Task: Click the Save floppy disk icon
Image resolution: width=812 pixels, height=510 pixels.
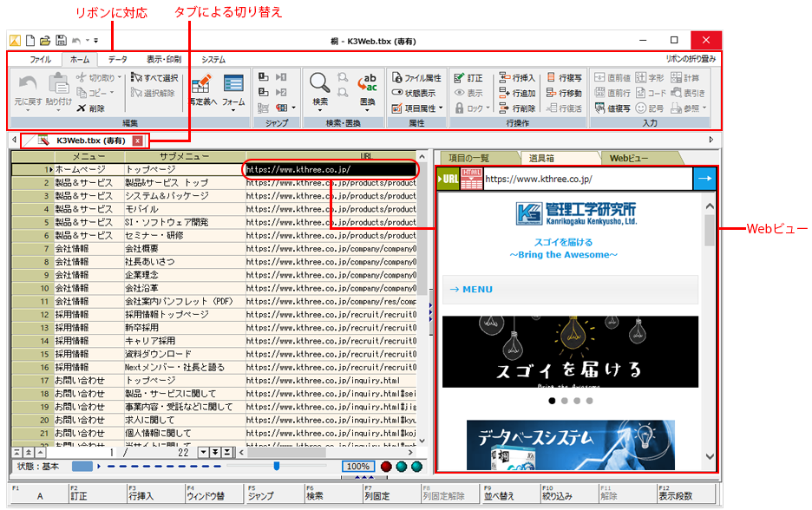Action: [61, 41]
